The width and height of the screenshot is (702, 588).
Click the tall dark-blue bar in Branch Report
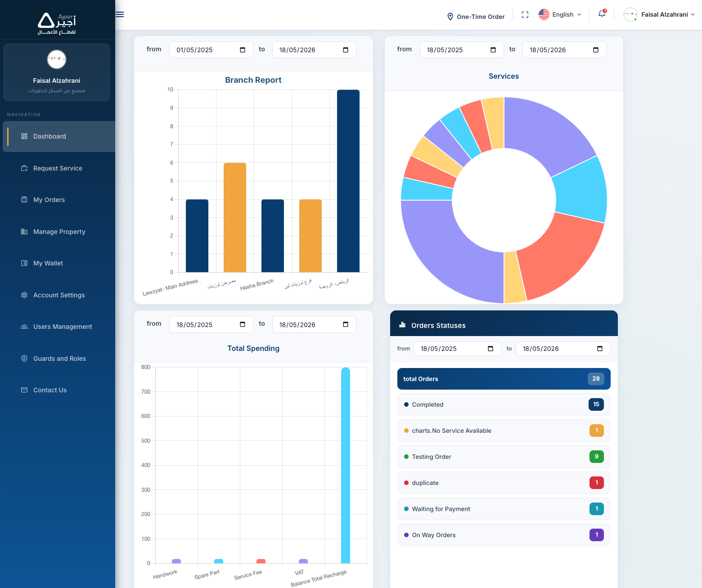[348, 181]
